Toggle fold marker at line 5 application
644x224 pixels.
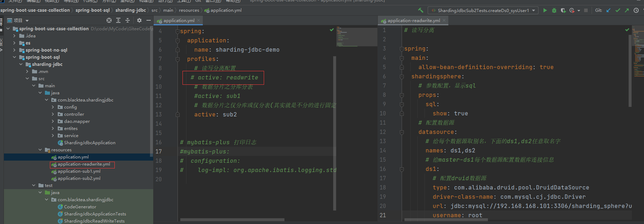177,41
